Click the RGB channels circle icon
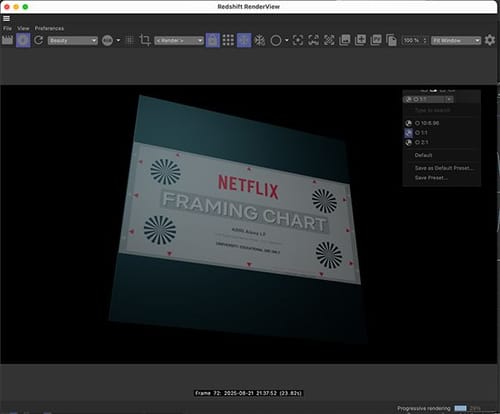This screenshot has width=500, height=414. (107, 41)
